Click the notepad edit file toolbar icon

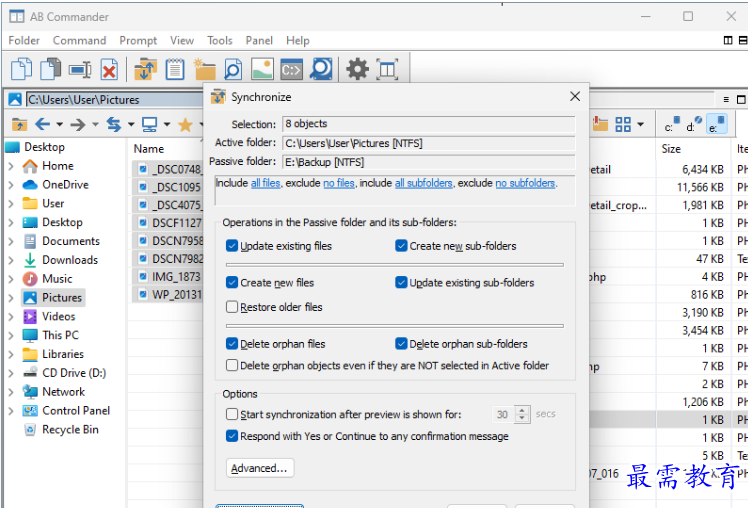(175, 69)
